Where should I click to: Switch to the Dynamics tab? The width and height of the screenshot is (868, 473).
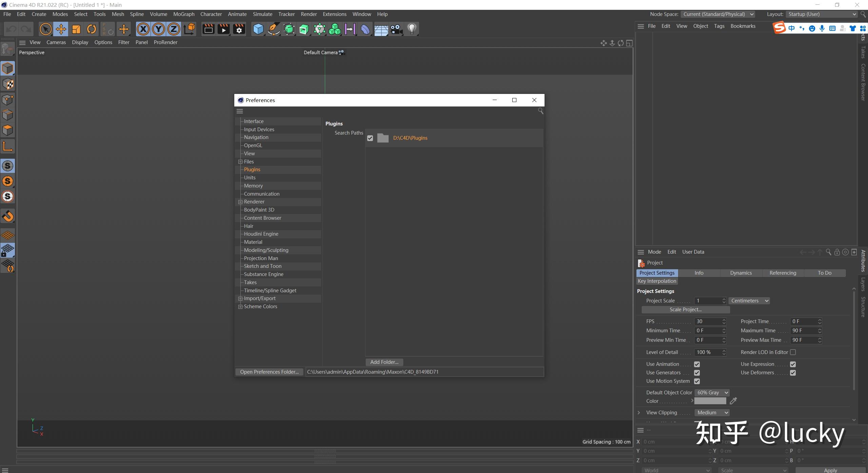pos(741,273)
